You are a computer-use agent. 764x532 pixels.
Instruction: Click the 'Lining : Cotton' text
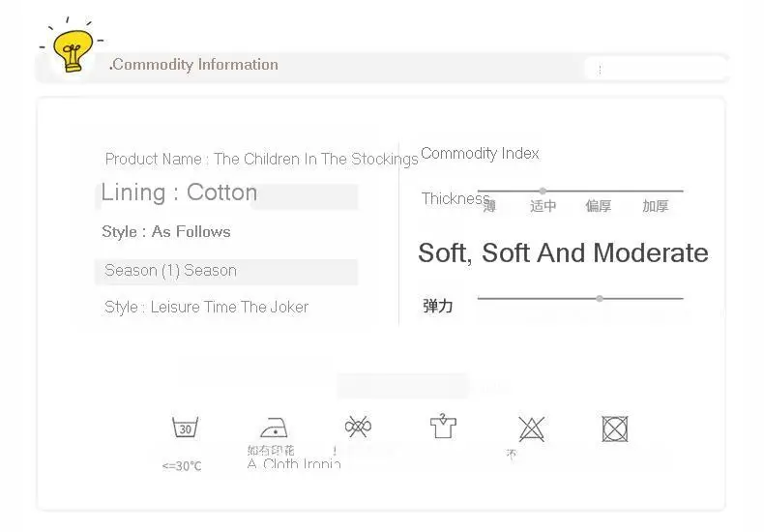point(179,192)
